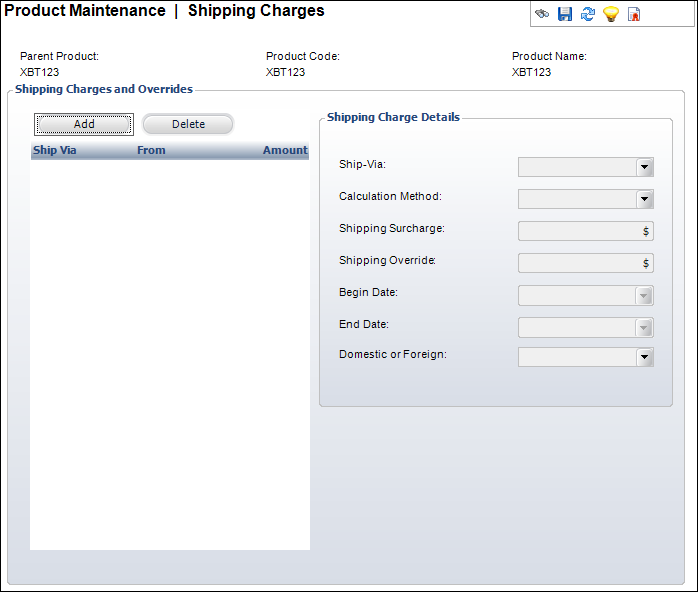Screen dimensions: 698x592
Task: Add a new shipping charge
Action: click(x=84, y=124)
